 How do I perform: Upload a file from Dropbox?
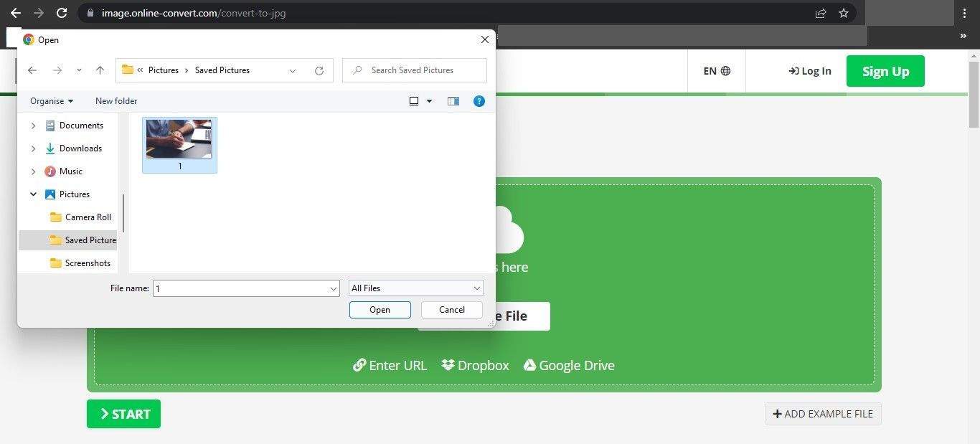(474, 365)
